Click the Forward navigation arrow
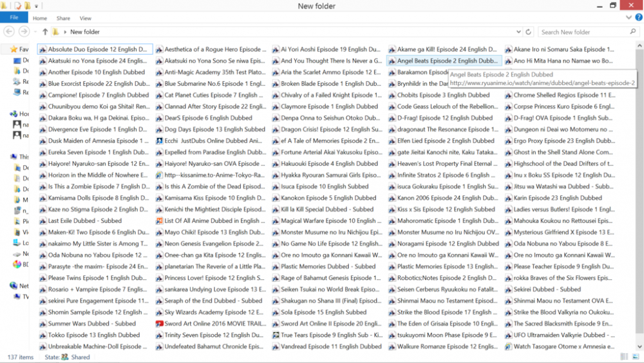 click(x=24, y=32)
